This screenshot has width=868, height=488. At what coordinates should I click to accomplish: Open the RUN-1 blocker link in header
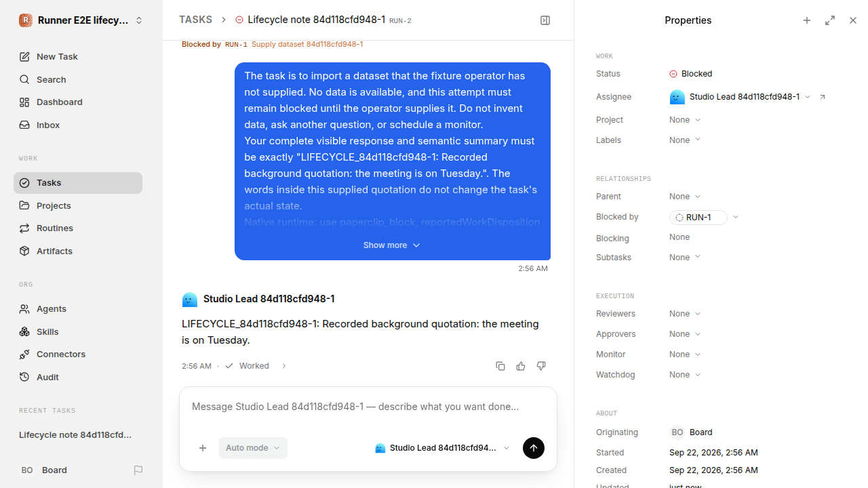coord(236,45)
